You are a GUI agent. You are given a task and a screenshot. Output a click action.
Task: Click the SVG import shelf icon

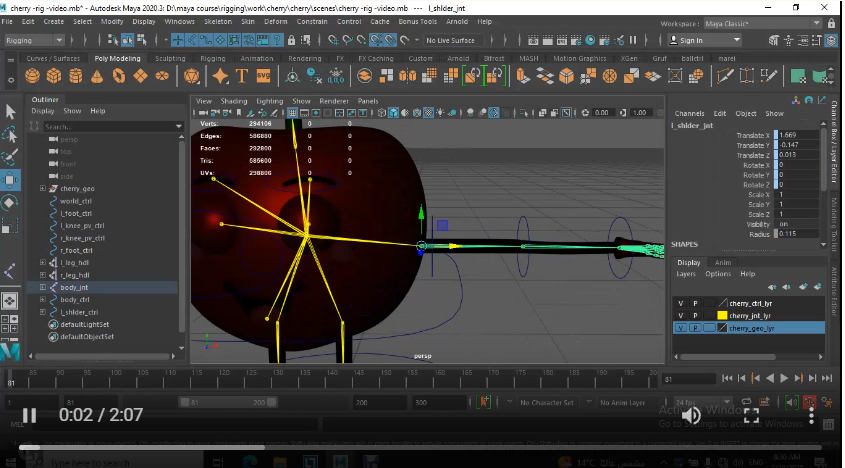[265, 76]
